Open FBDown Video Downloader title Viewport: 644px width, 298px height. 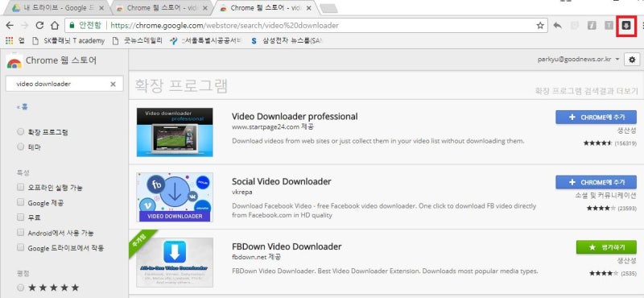click(287, 246)
